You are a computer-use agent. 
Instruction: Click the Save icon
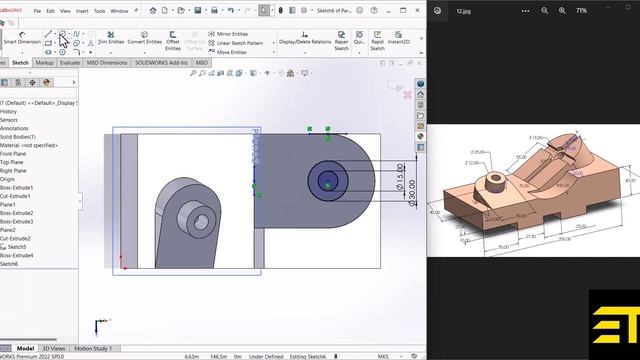(x=198, y=11)
